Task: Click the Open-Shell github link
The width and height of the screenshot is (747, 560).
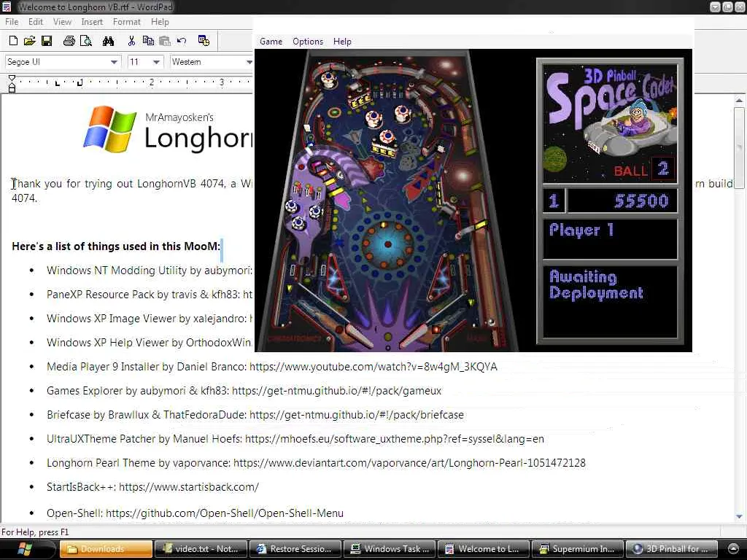Action: (x=225, y=513)
